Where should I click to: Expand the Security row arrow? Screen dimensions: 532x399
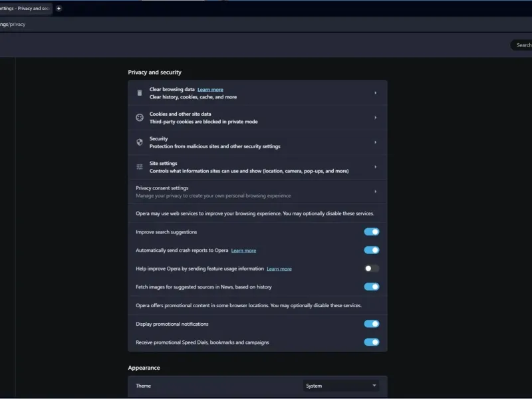pos(375,142)
